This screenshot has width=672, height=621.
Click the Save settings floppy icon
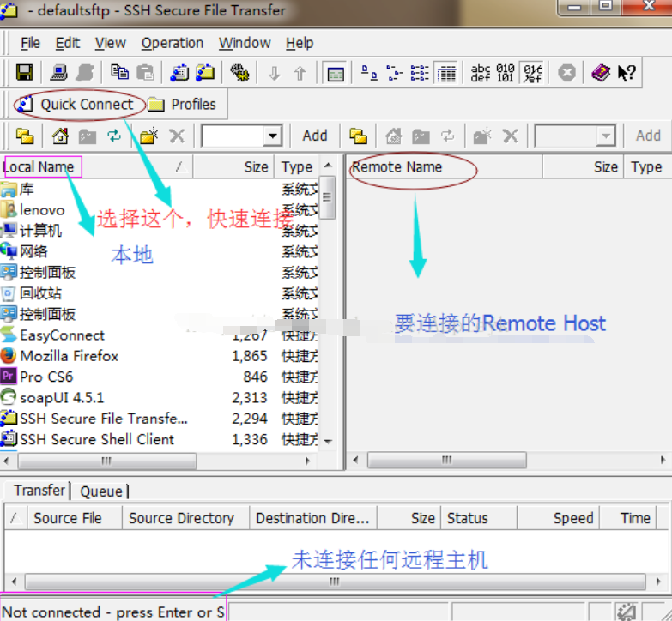point(24,72)
